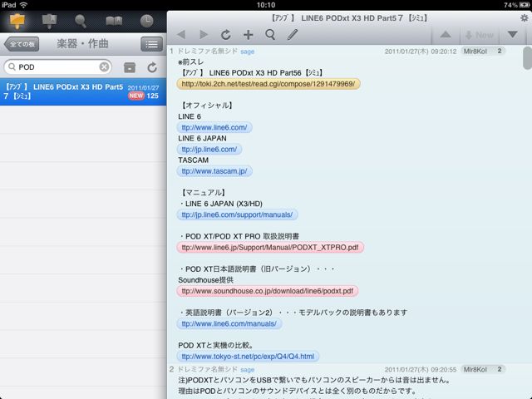
Task: Open the history clock tab icon
Action: (x=146, y=21)
